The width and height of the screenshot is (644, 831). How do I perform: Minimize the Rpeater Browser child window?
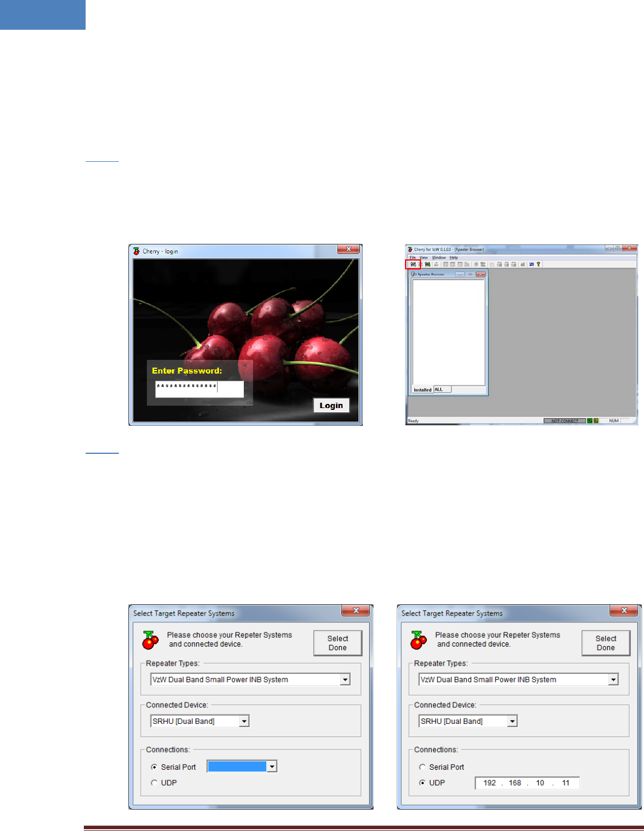coord(460,274)
